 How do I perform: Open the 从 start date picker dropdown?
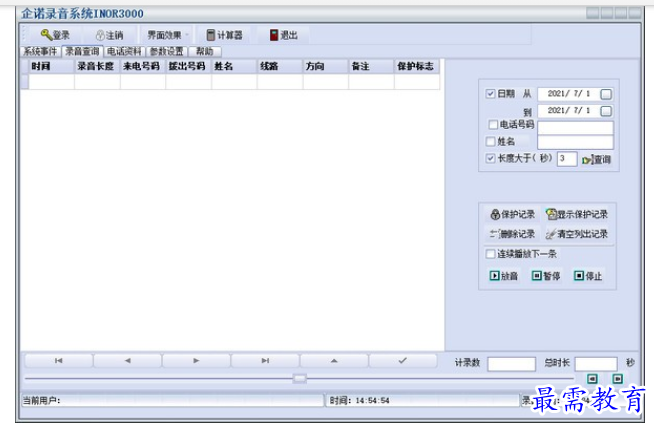pyautogui.click(x=606, y=94)
